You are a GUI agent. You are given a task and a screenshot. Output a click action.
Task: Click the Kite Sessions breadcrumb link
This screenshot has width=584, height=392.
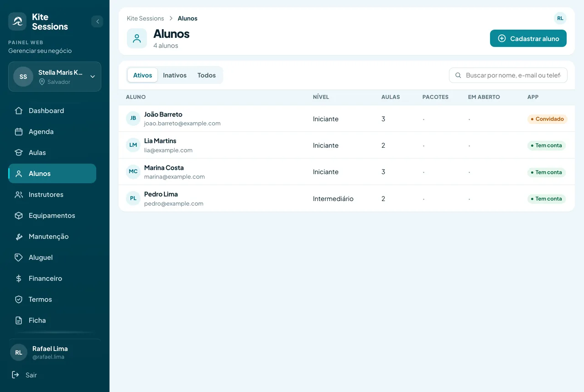(x=146, y=18)
